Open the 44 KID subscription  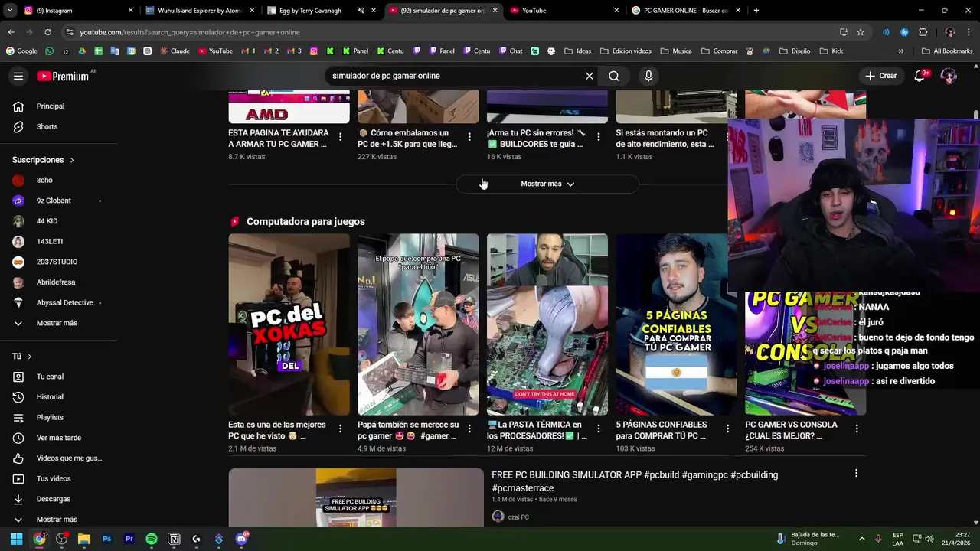click(47, 221)
